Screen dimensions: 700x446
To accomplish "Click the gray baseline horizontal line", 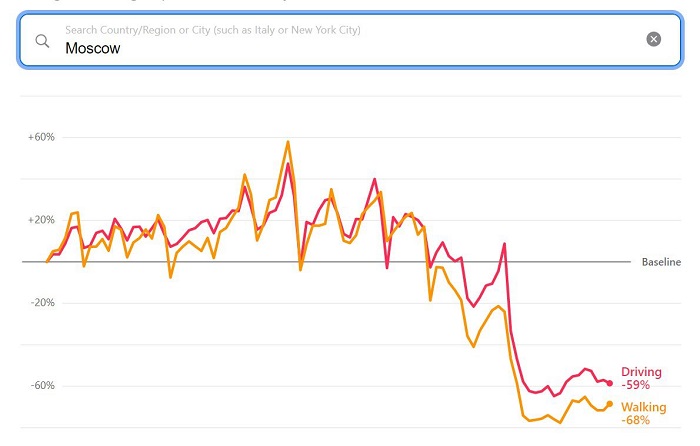I will coord(326,262).
